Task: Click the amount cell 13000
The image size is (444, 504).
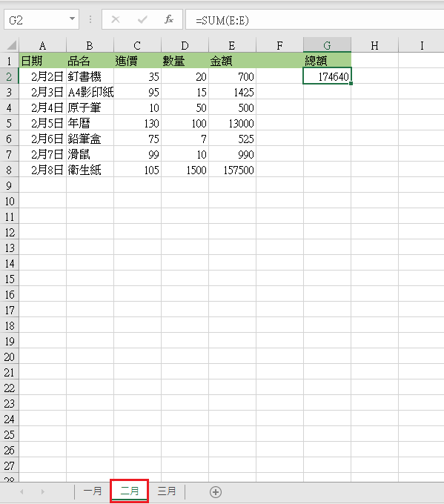Action: tap(232, 123)
